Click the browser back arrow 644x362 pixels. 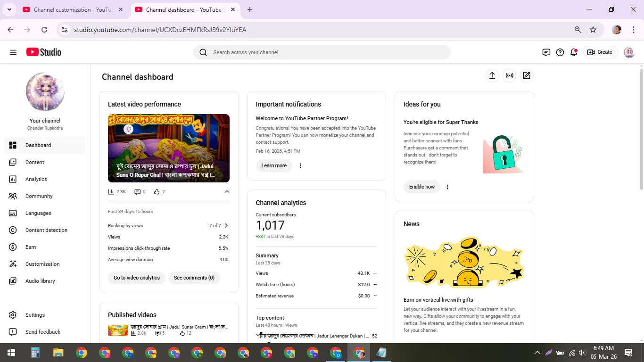point(10,30)
